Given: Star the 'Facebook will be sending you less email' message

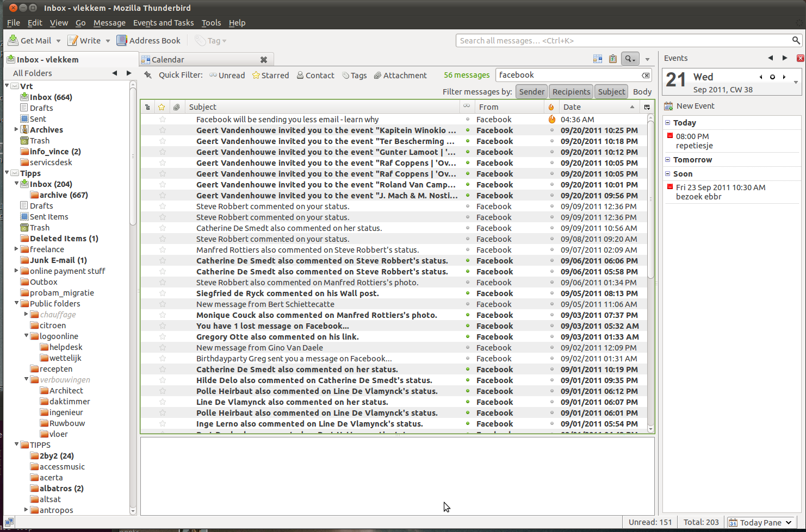Looking at the screenshot, I should 162,120.
